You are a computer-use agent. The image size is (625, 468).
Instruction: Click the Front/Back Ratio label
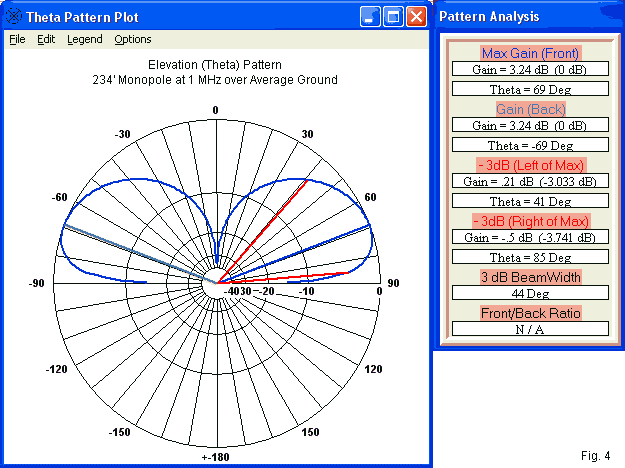[530, 312]
